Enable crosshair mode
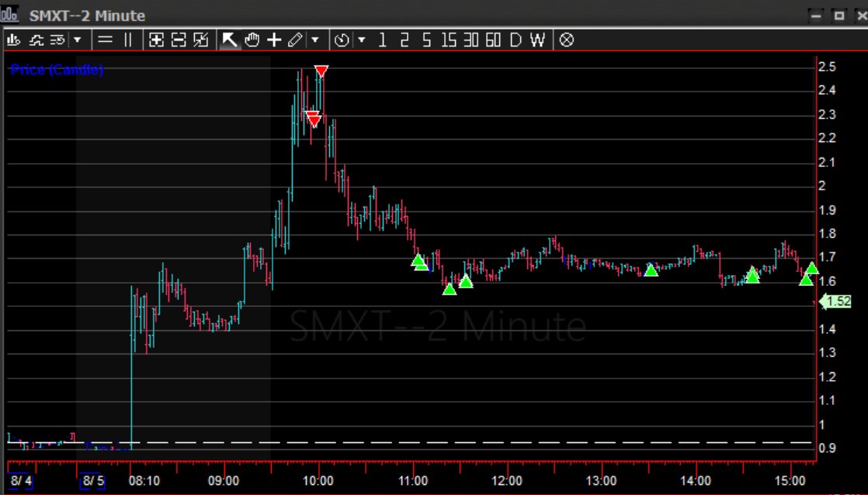 tap(273, 40)
